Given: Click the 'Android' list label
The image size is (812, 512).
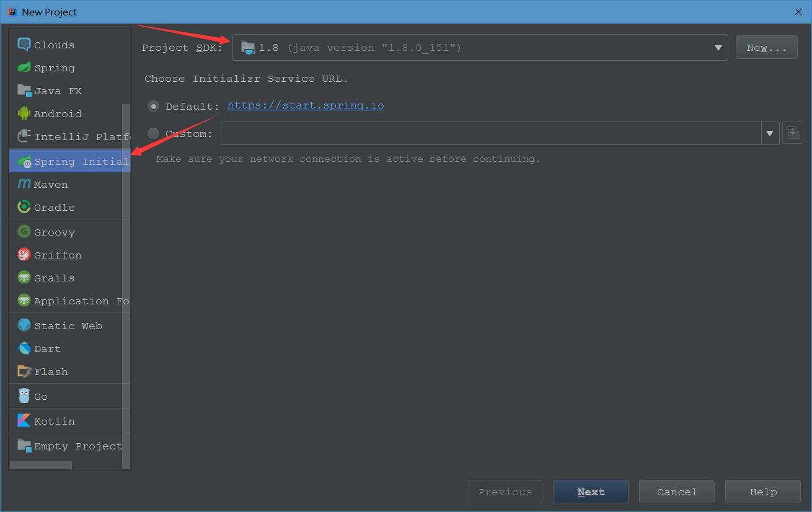Looking at the screenshot, I should click(58, 114).
